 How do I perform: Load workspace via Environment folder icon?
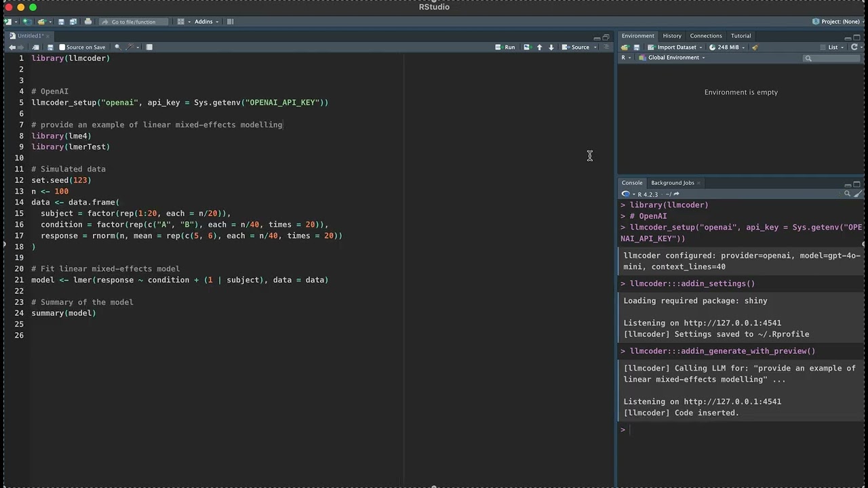625,47
